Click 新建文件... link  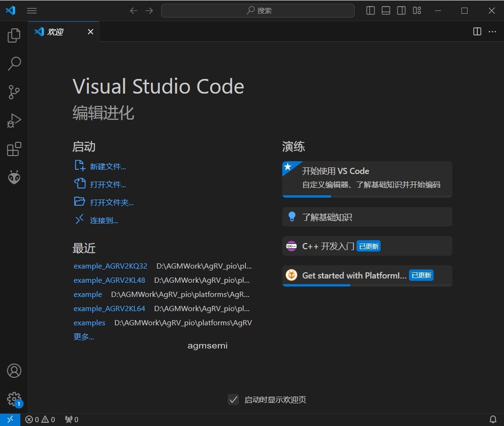click(108, 166)
